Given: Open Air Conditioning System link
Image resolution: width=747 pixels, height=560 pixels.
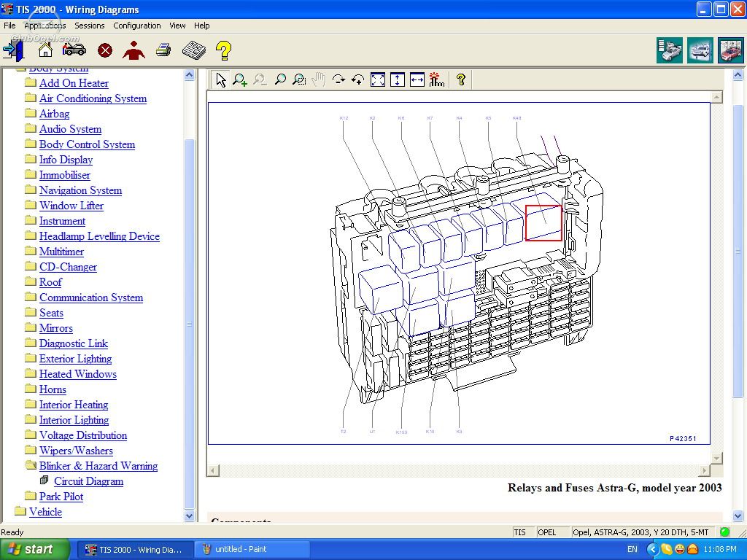Looking at the screenshot, I should pyautogui.click(x=93, y=98).
